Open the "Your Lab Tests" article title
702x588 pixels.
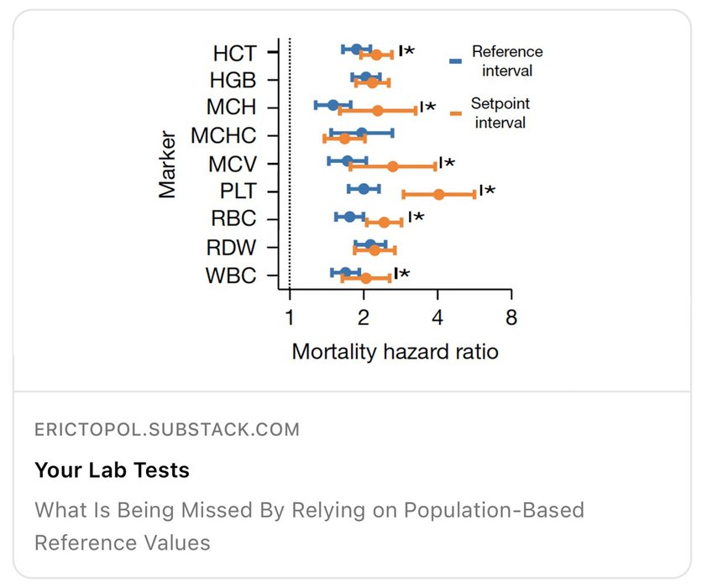click(x=112, y=470)
